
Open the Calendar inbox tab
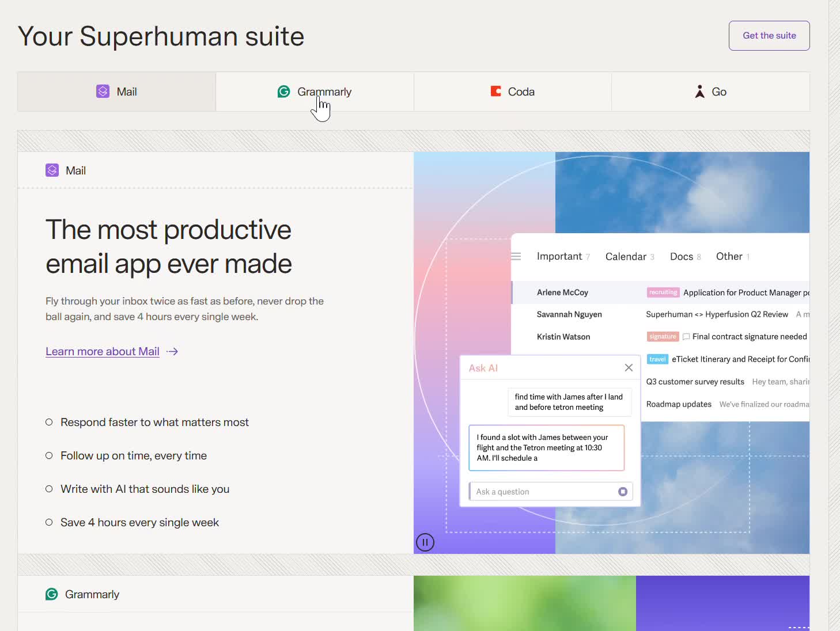click(630, 256)
